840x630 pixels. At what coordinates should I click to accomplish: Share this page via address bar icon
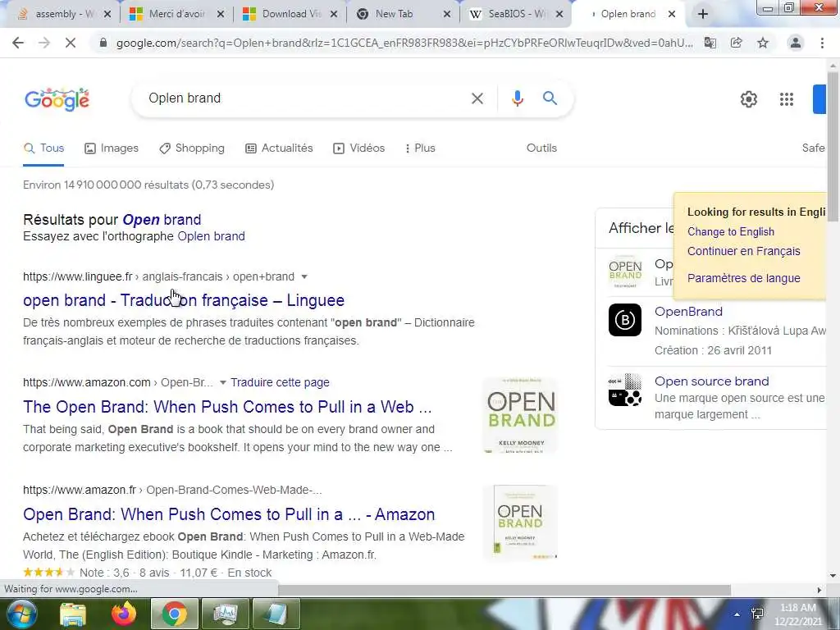pos(737,43)
